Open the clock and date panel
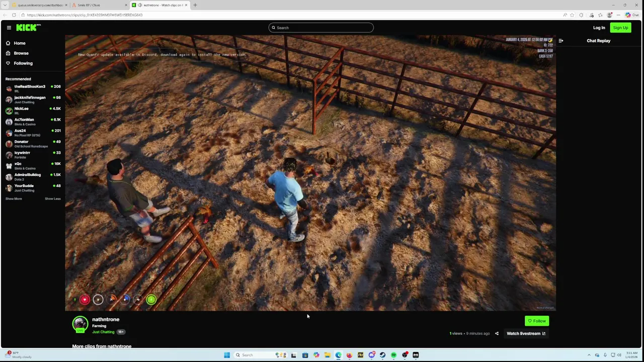The height and width of the screenshot is (362, 644). pos(631,355)
